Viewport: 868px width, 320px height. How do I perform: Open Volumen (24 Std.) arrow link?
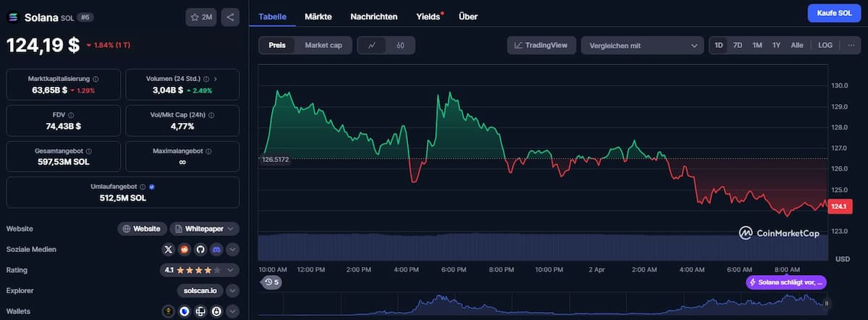point(216,78)
